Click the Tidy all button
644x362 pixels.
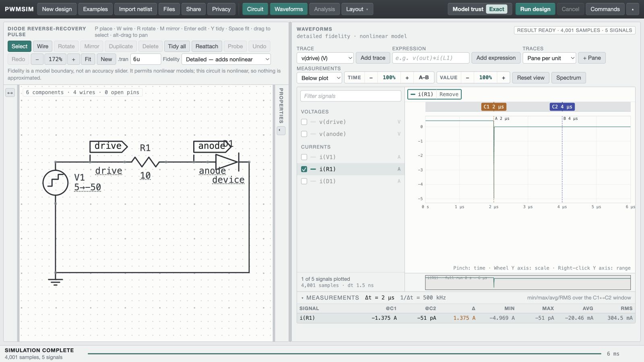point(177,46)
